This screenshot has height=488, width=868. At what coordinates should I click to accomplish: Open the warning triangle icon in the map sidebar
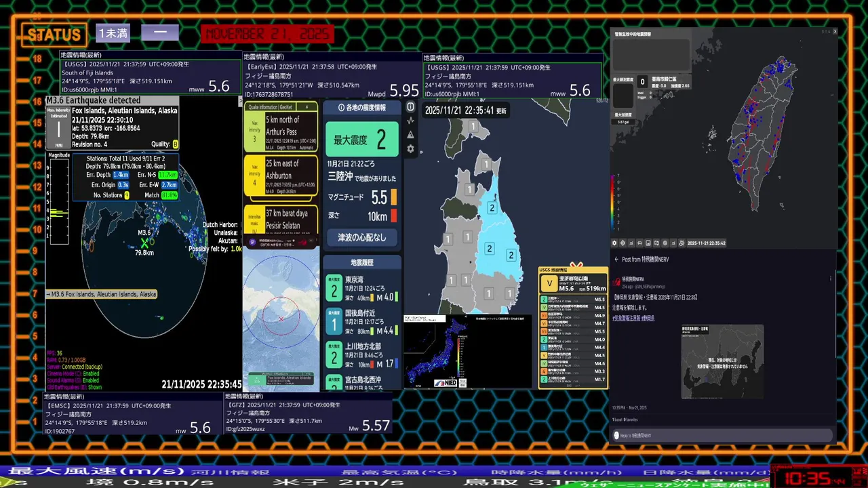(x=410, y=134)
